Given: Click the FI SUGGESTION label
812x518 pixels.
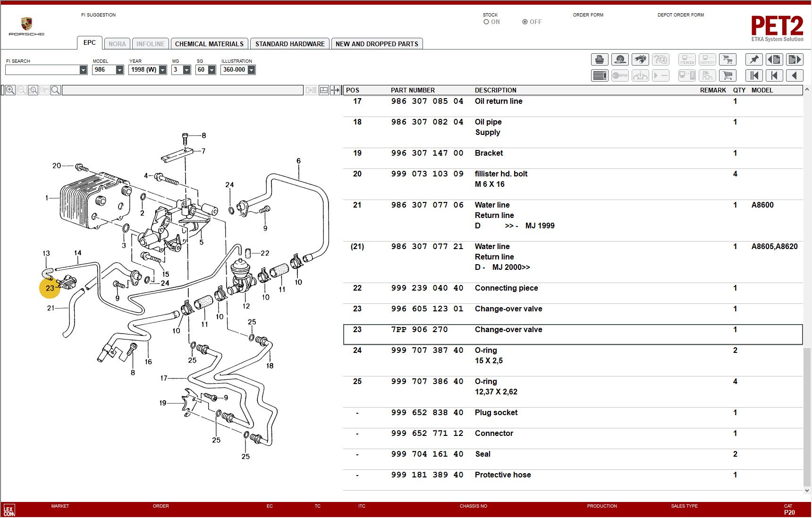Looking at the screenshot, I should click(x=98, y=15).
